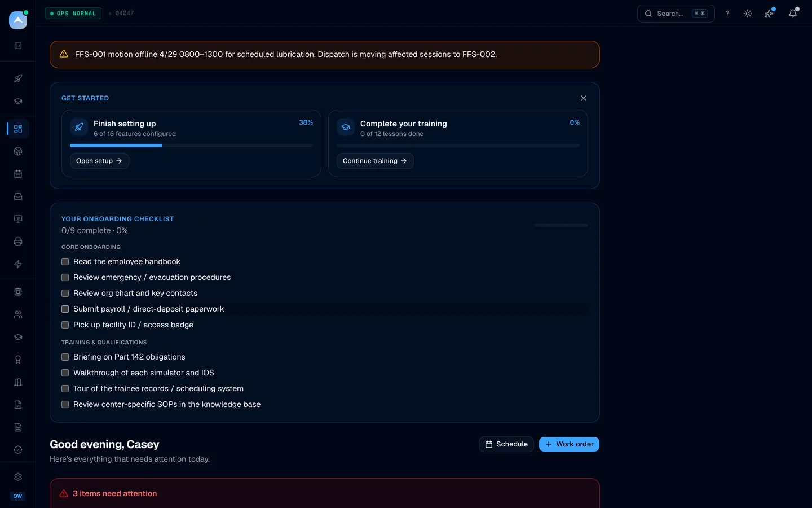
Task: Click the OPS NORMAL status badge
Action: click(73, 13)
